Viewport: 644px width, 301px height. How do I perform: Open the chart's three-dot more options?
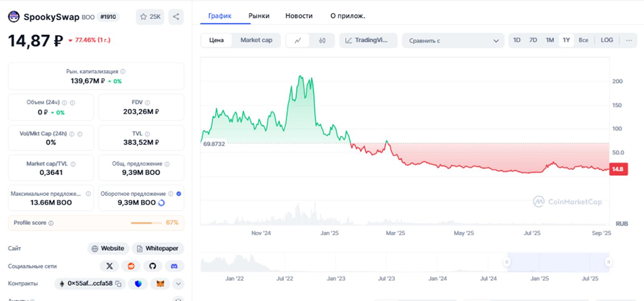pos(629,40)
